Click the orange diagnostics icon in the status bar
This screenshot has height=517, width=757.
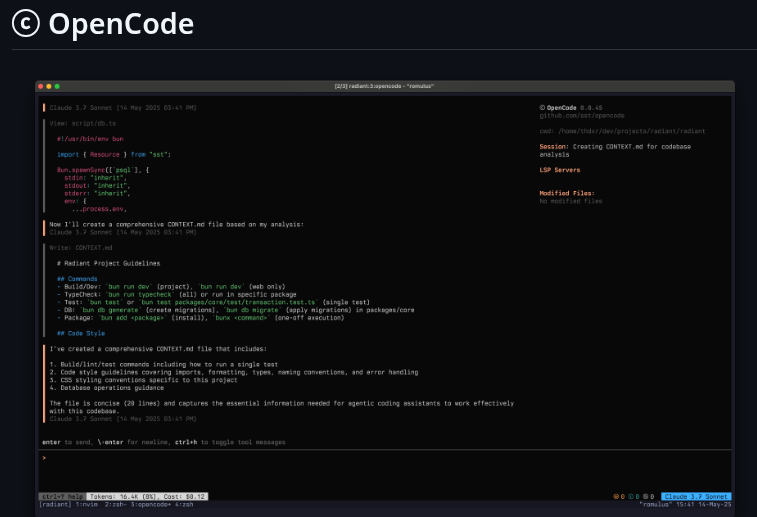616,496
